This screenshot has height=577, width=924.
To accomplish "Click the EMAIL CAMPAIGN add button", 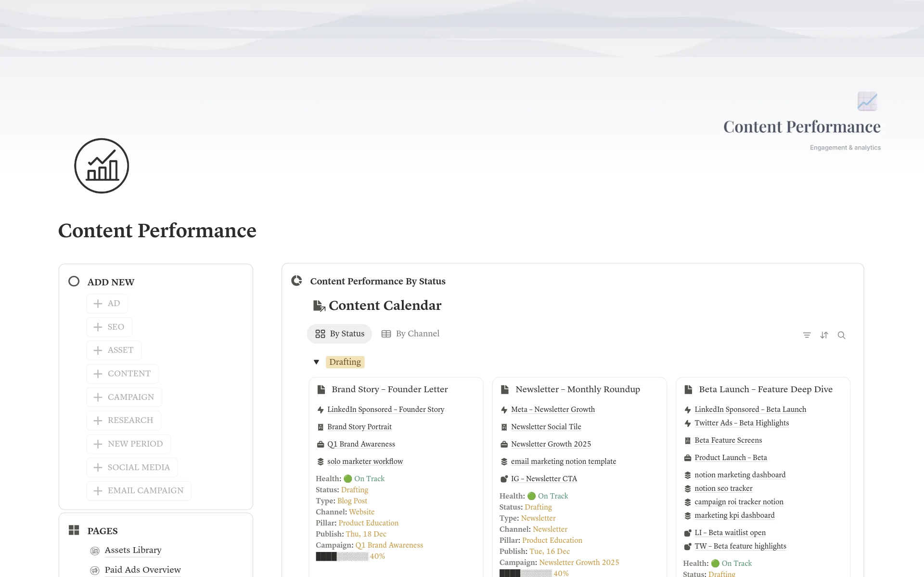I will [139, 491].
